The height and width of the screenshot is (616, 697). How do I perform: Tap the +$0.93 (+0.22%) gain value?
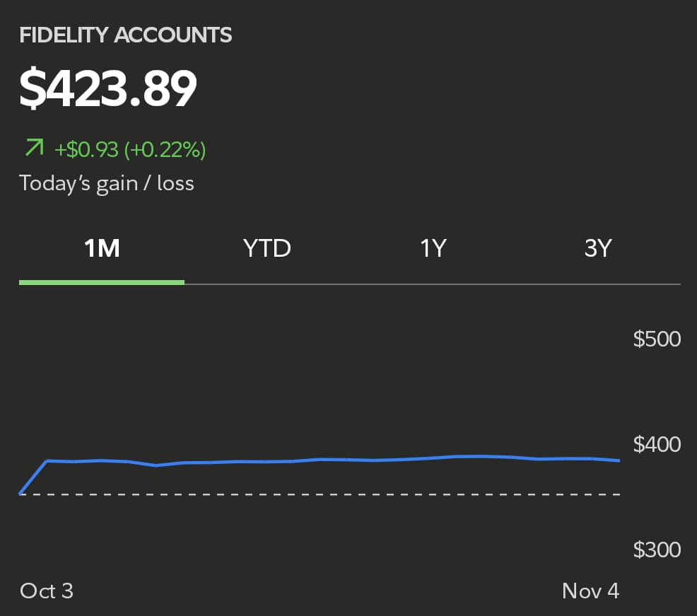pos(131,149)
